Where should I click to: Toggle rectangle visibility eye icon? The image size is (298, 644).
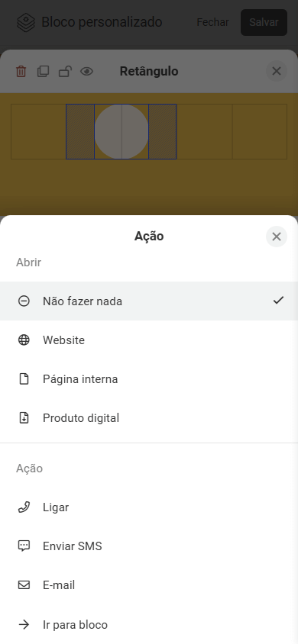[x=87, y=72]
